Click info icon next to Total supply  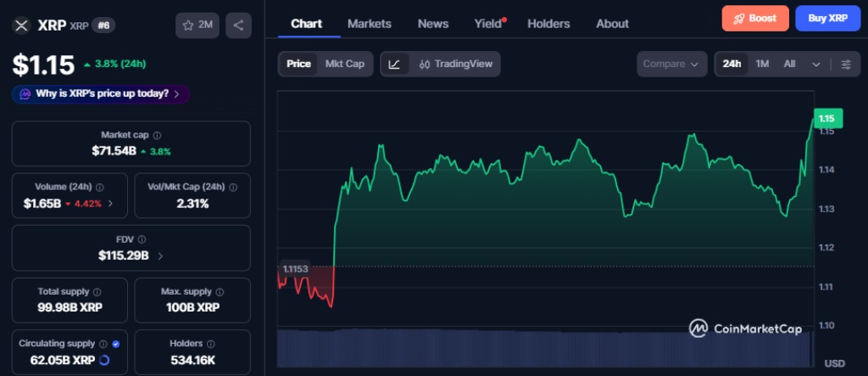[x=97, y=292]
